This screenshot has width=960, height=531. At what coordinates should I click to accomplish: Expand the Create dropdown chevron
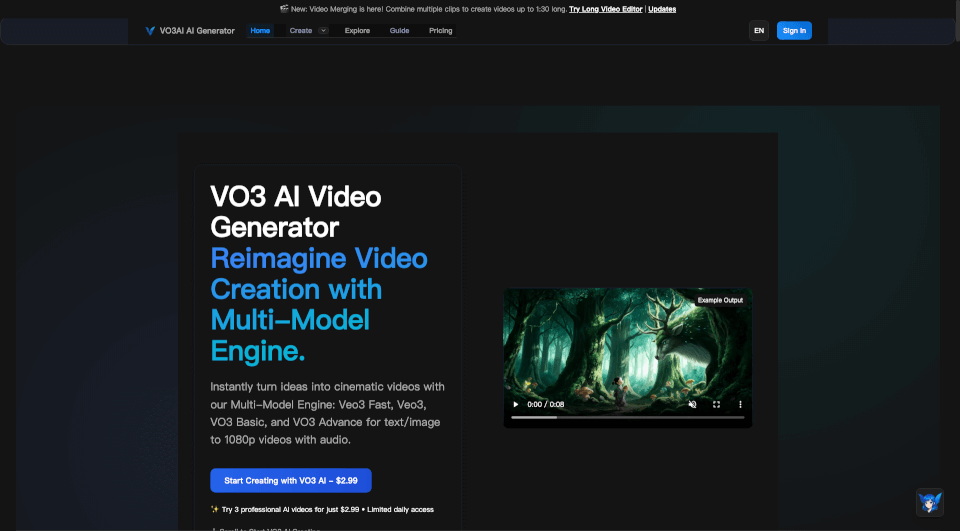coord(323,31)
